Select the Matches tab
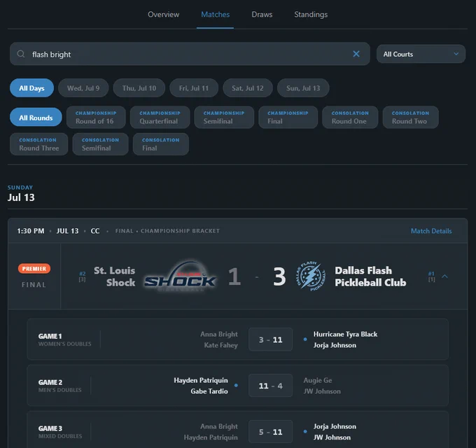This screenshot has width=476, height=448. [215, 15]
